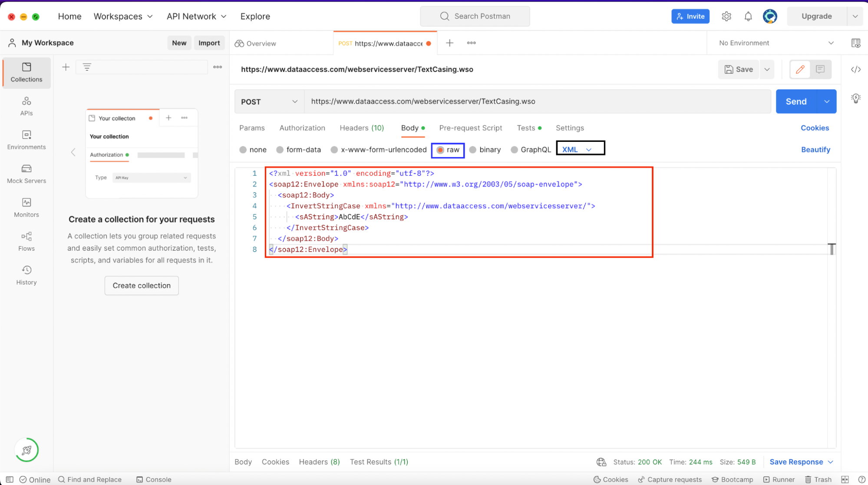
Task: Select the Environments panel icon
Action: click(27, 139)
